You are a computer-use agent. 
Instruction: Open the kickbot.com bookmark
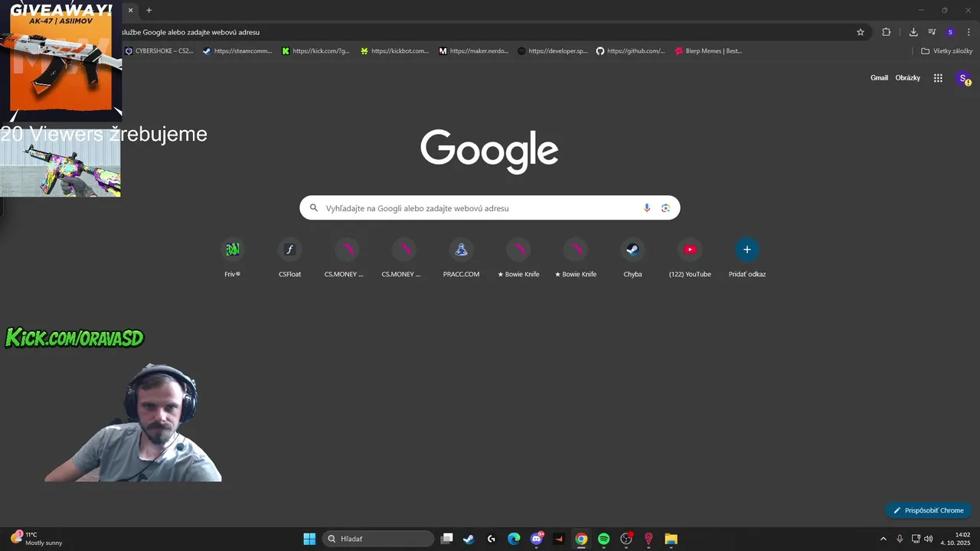395,51
